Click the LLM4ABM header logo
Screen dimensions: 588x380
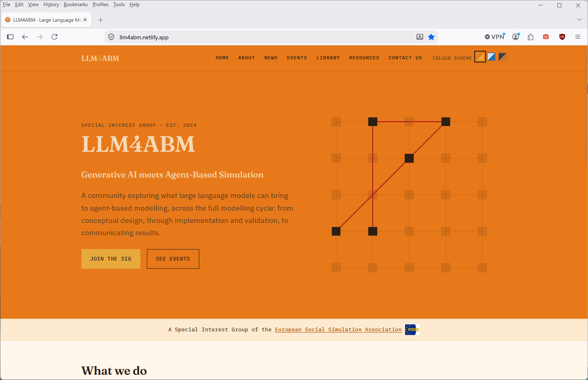(100, 58)
